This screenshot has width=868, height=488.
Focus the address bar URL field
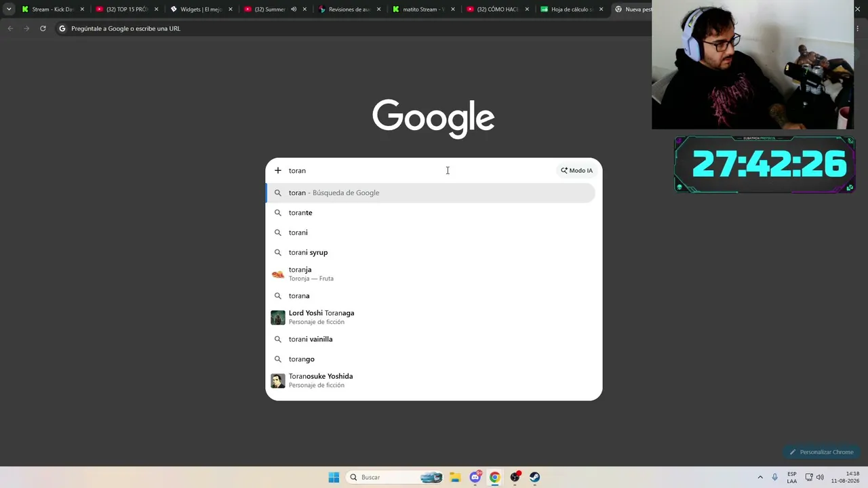click(353, 28)
